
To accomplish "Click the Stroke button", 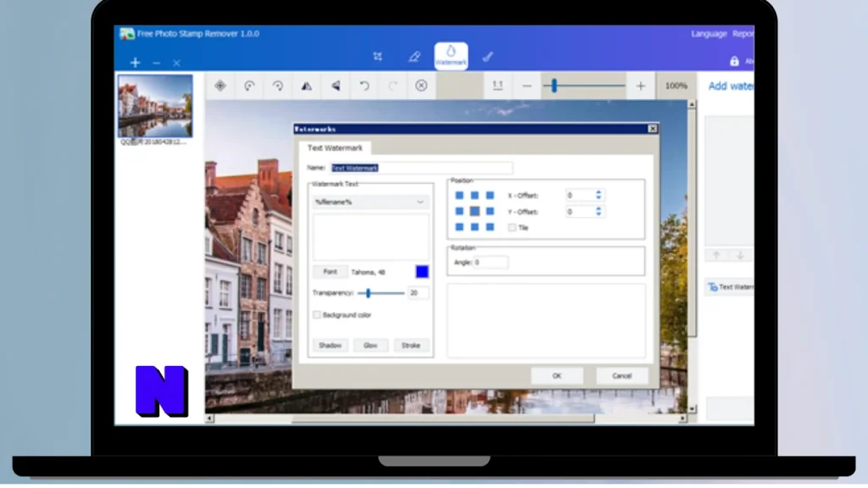I will [x=411, y=346].
